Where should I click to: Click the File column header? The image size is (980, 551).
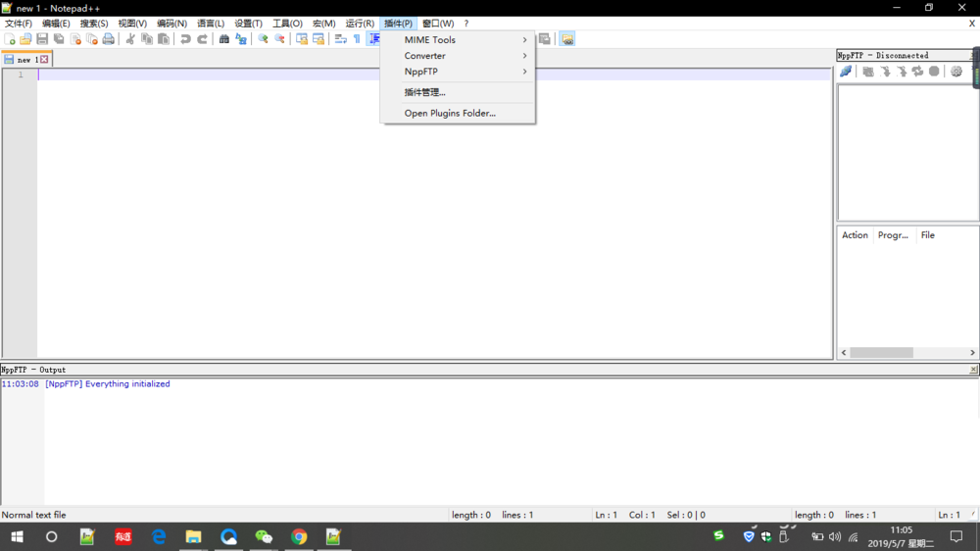(927, 235)
